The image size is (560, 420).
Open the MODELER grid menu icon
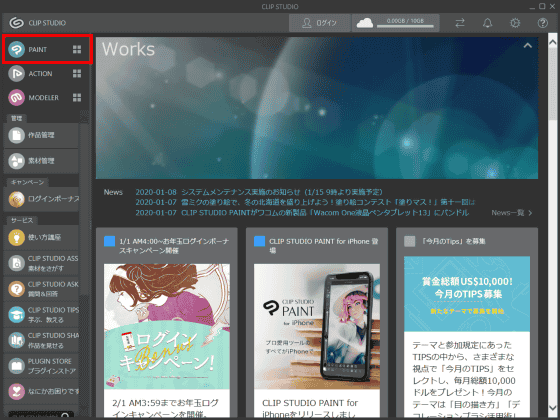click(x=77, y=98)
